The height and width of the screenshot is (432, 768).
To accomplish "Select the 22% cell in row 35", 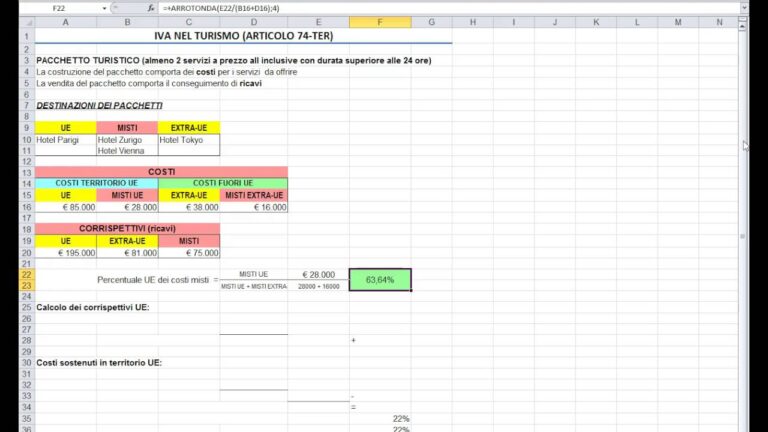I will [x=380, y=419].
